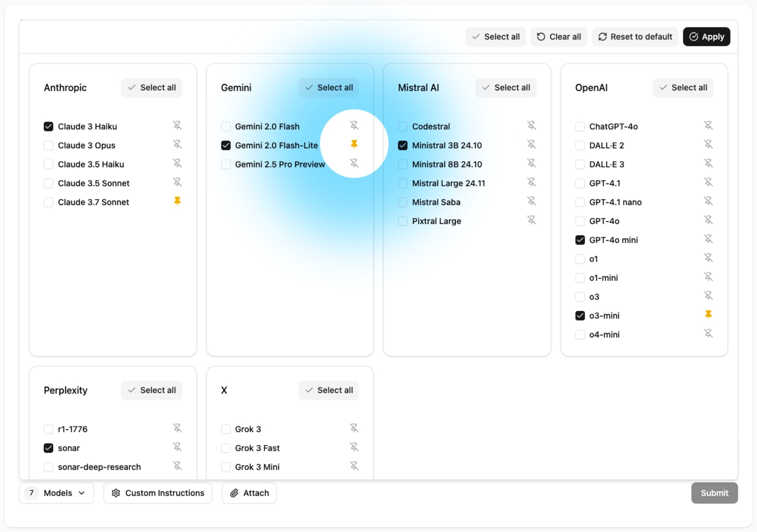Viewport: 757px width, 532px height.
Task: Pin the Gemini 2.0 Flash model
Action: [x=354, y=125]
